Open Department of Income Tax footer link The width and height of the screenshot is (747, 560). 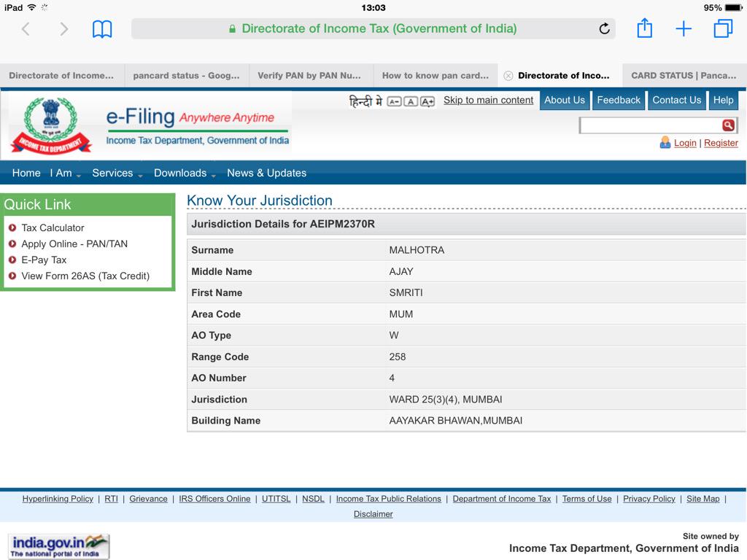[502, 499]
